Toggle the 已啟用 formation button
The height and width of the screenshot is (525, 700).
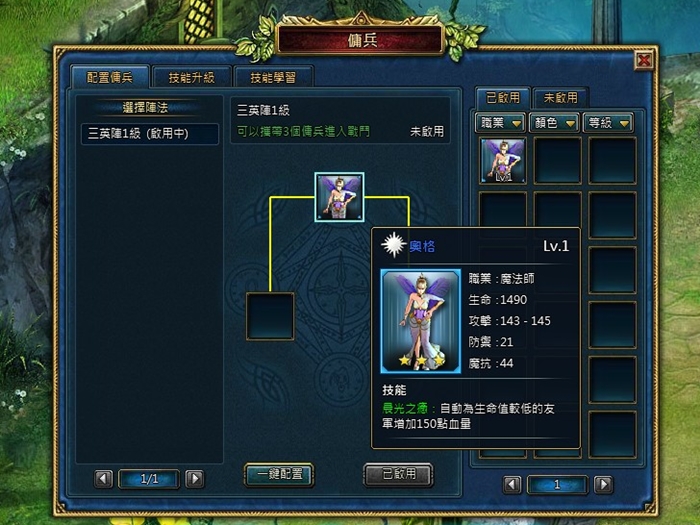(x=398, y=474)
